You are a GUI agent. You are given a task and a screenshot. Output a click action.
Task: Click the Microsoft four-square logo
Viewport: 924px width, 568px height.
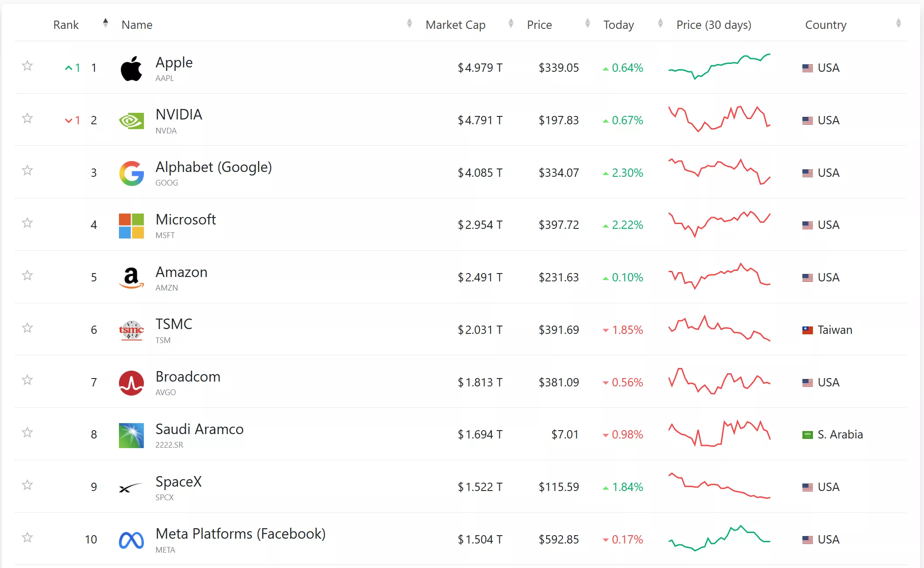tap(131, 226)
